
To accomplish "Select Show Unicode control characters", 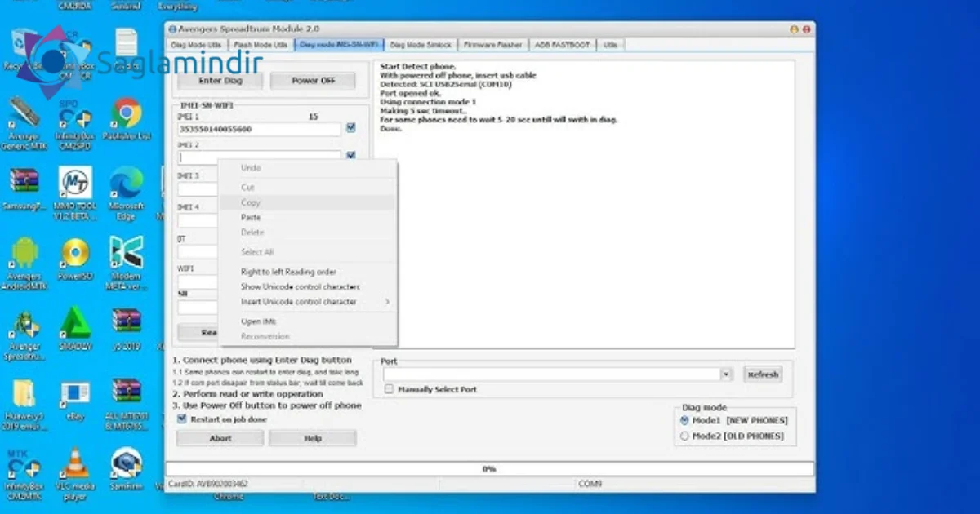I will click(308, 287).
